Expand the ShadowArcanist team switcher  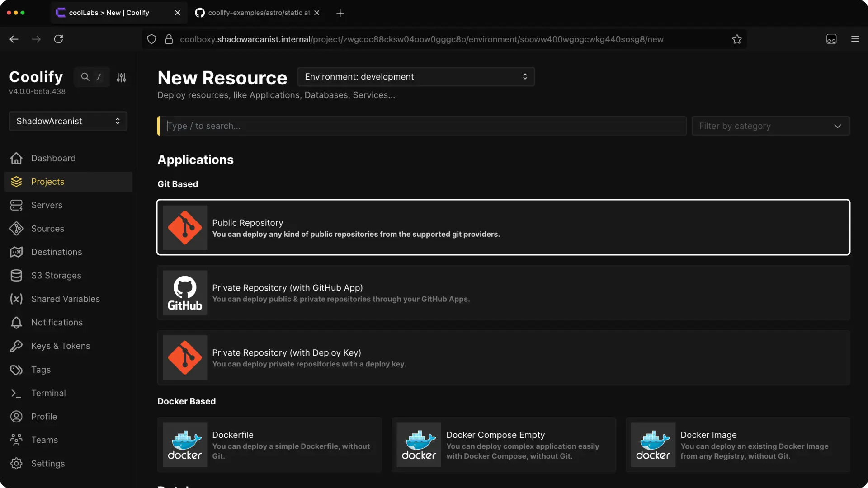click(x=68, y=121)
